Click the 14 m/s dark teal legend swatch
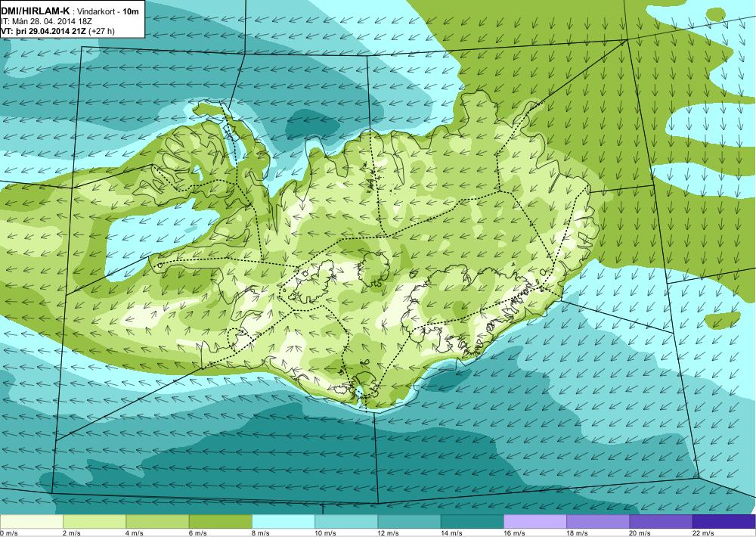Viewport: 756px width, 537px height. (x=472, y=522)
